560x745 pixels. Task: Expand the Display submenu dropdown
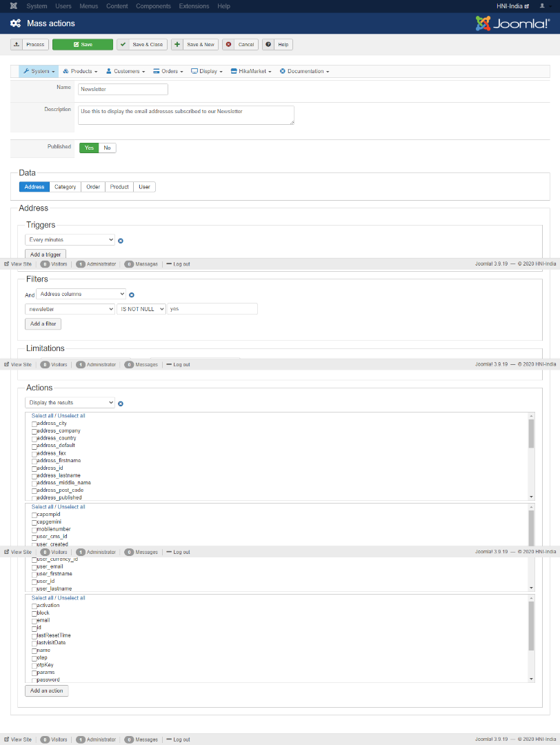pyautogui.click(x=207, y=71)
